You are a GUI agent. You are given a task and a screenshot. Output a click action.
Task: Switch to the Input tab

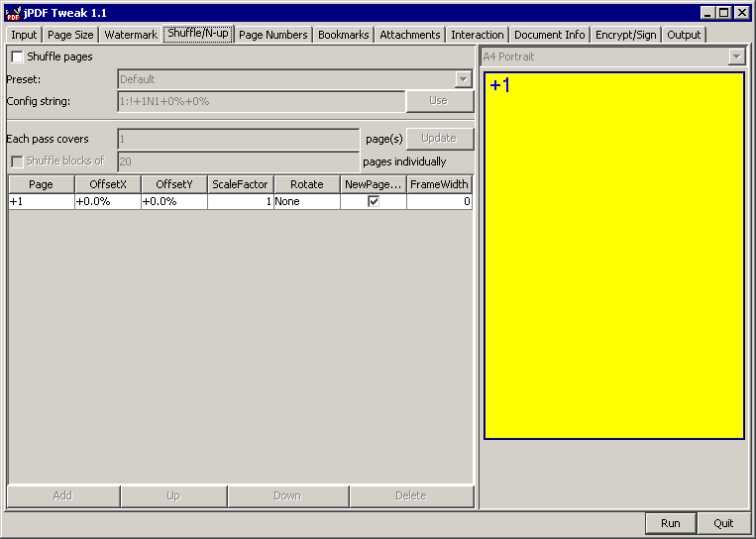click(24, 35)
